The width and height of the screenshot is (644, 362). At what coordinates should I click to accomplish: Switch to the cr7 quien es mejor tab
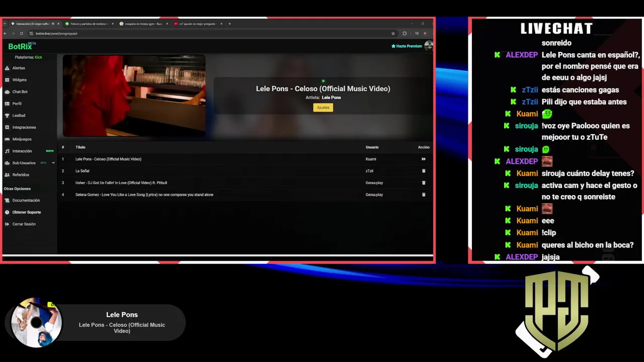point(197,24)
